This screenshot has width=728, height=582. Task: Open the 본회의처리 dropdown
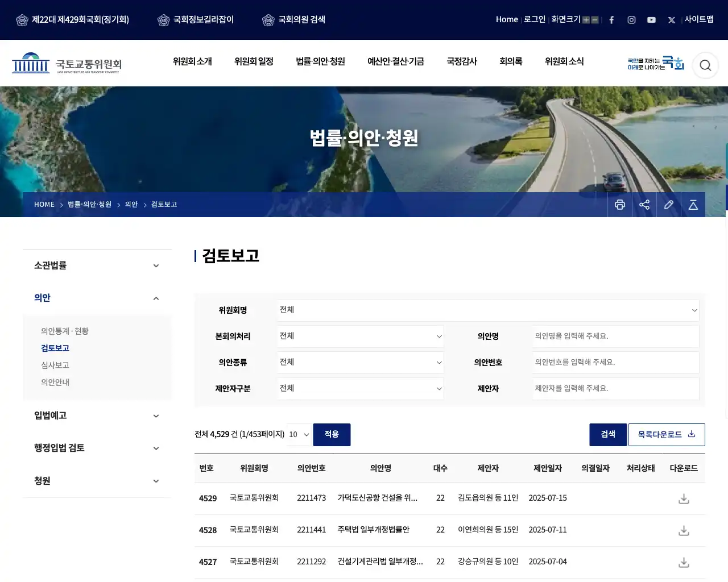click(361, 336)
